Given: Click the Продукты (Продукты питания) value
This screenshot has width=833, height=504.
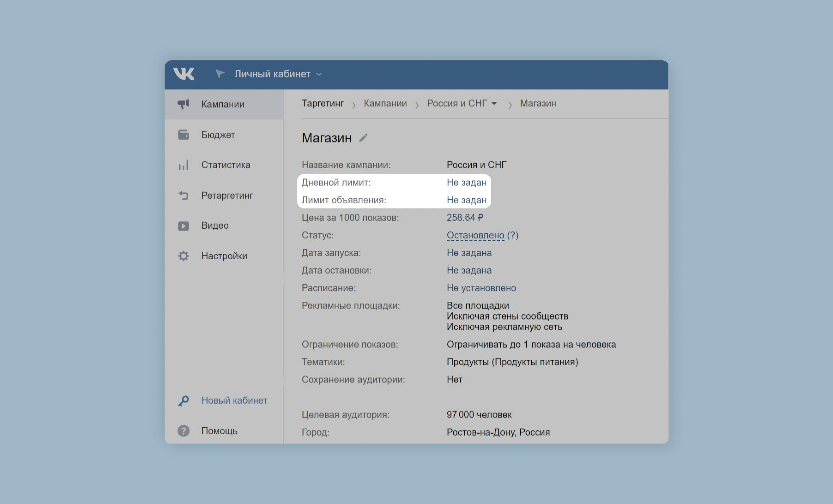Looking at the screenshot, I should pyautogui.click(x=513, y=362).
